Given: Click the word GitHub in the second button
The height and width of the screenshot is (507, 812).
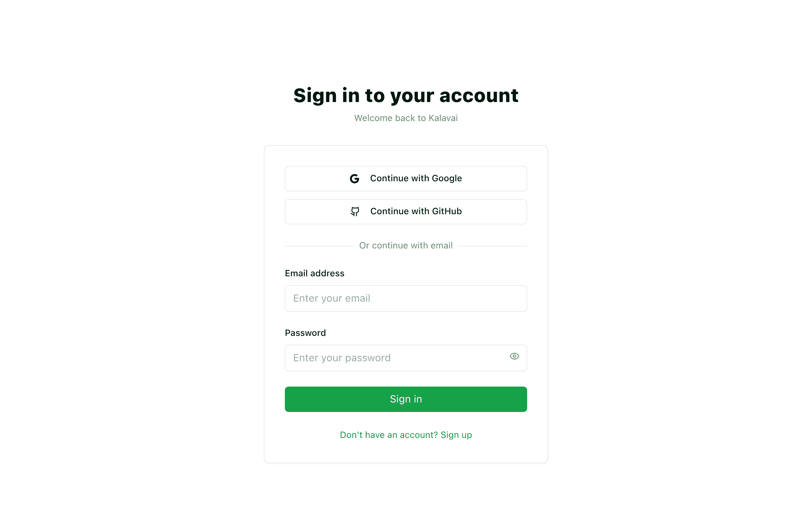Looking at the screenshot, I should pos(447,211).
